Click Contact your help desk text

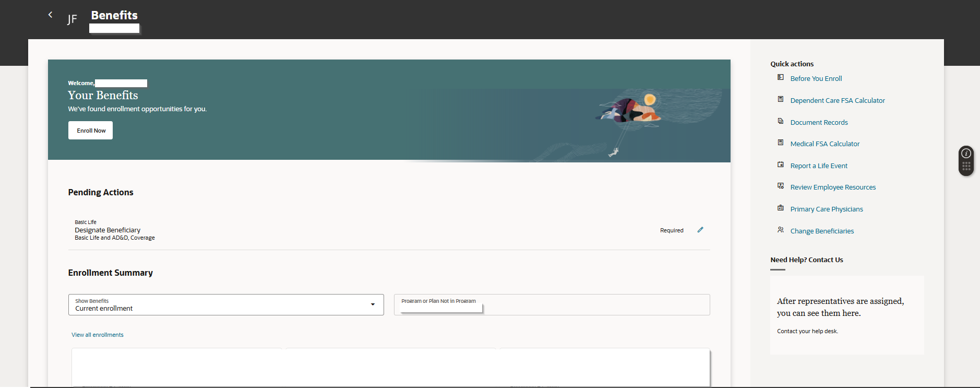click(807, 331)
